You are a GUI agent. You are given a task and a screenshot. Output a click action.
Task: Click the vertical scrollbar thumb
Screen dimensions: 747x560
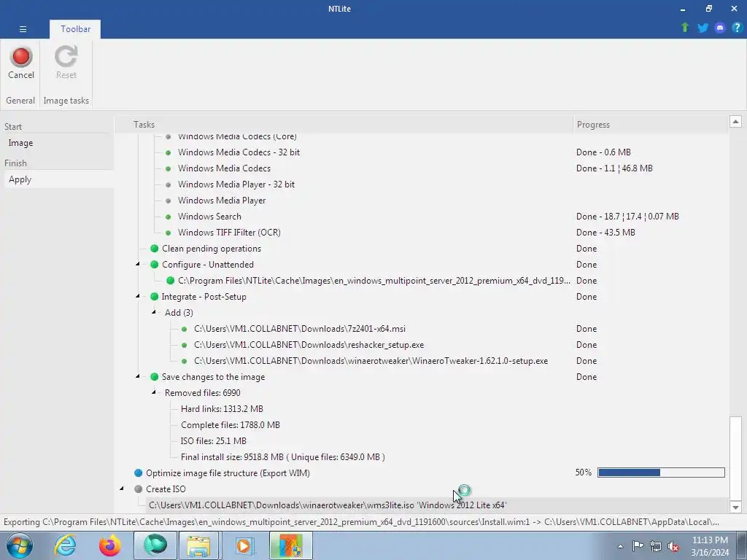click(x=735, y=458)
